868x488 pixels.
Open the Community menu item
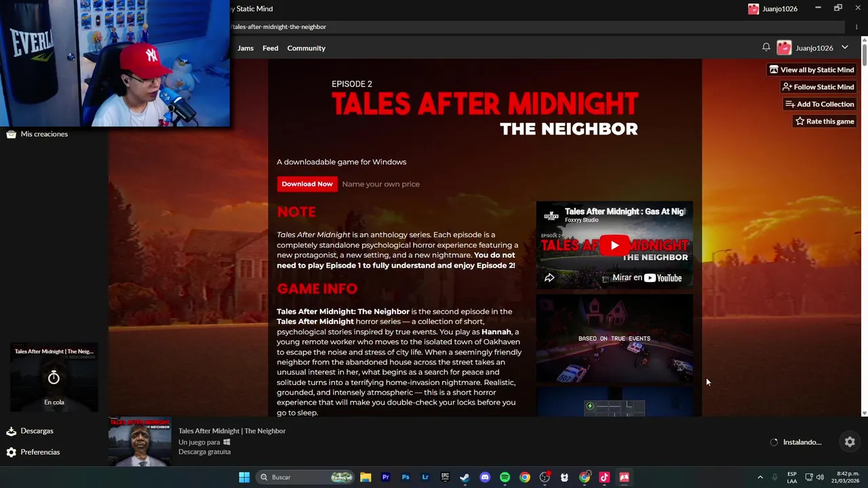coord(306,48)
